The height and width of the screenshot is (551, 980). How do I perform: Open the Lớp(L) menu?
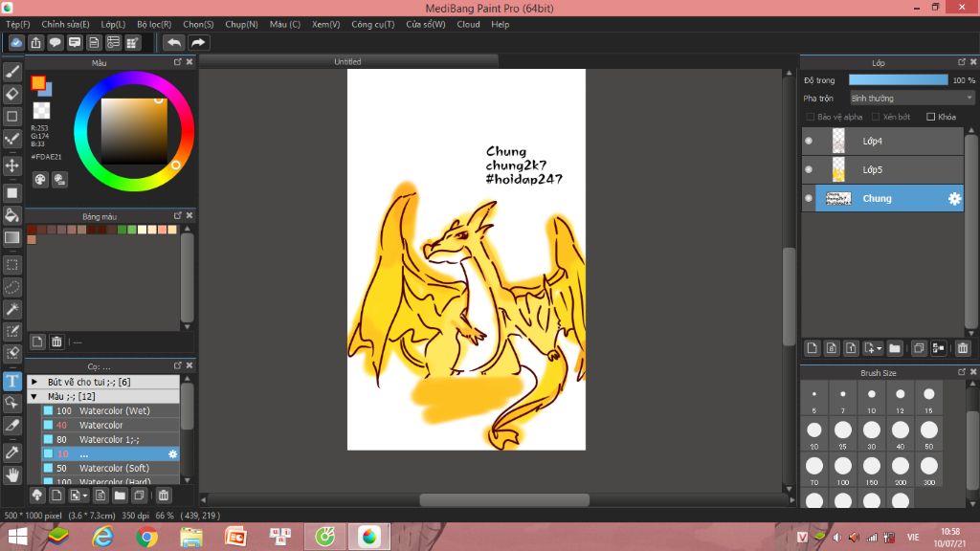(x=113, y=24)
